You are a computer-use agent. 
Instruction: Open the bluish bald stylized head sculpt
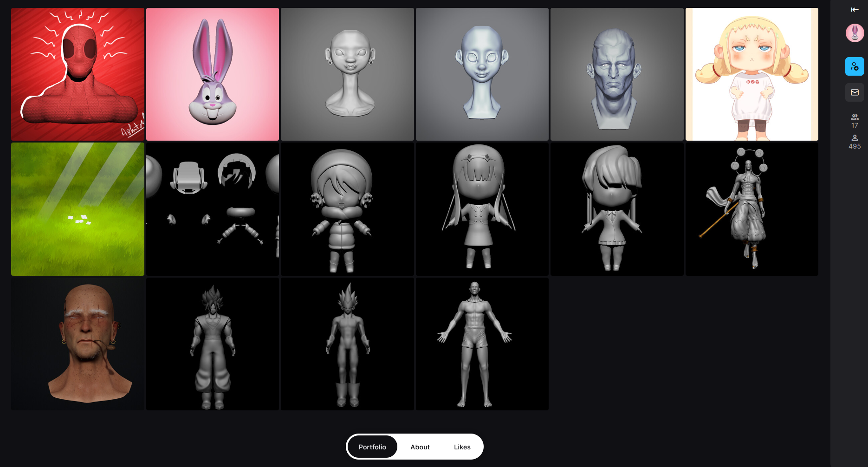(x=482, y=74)
